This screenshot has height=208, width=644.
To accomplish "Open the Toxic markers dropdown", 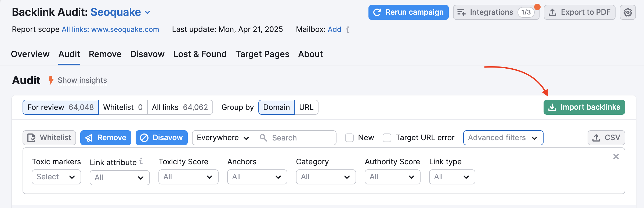I will coord(56,177).
